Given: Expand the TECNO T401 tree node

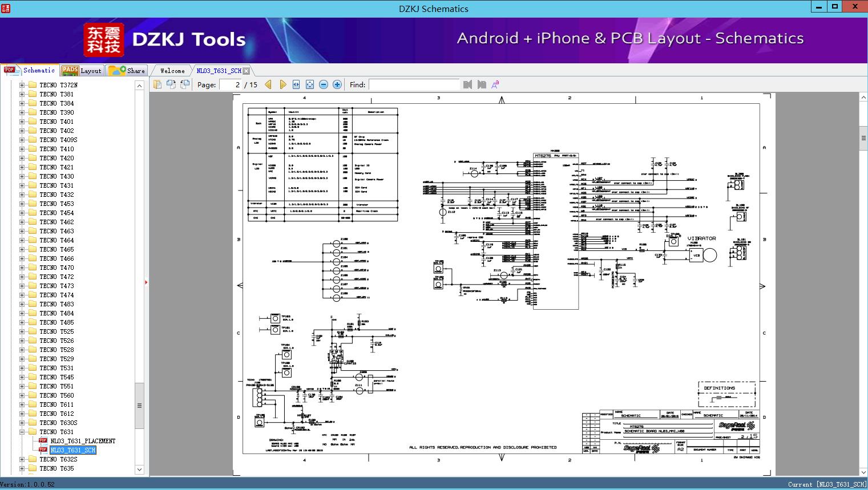Looking at the screenshot, I should coord(22,122).
